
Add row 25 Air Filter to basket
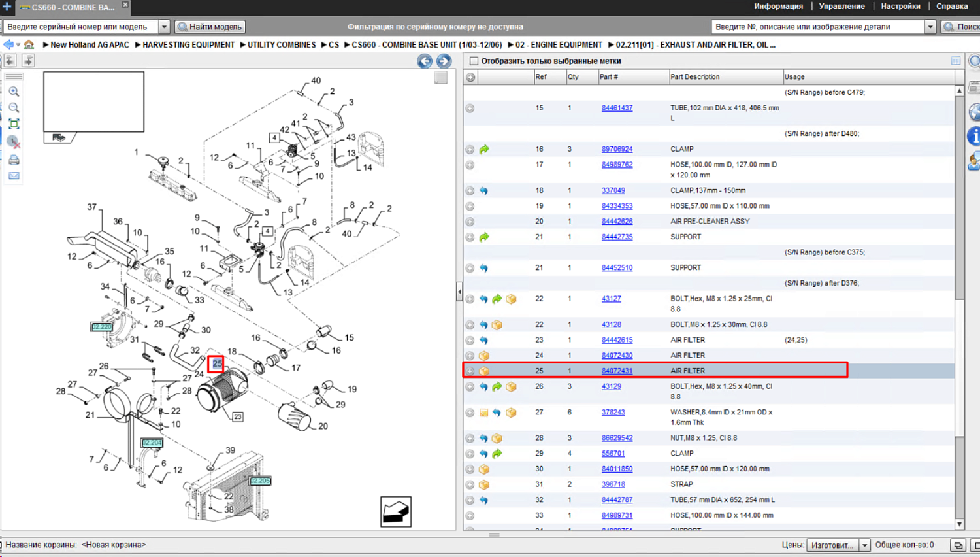point(470,371)
